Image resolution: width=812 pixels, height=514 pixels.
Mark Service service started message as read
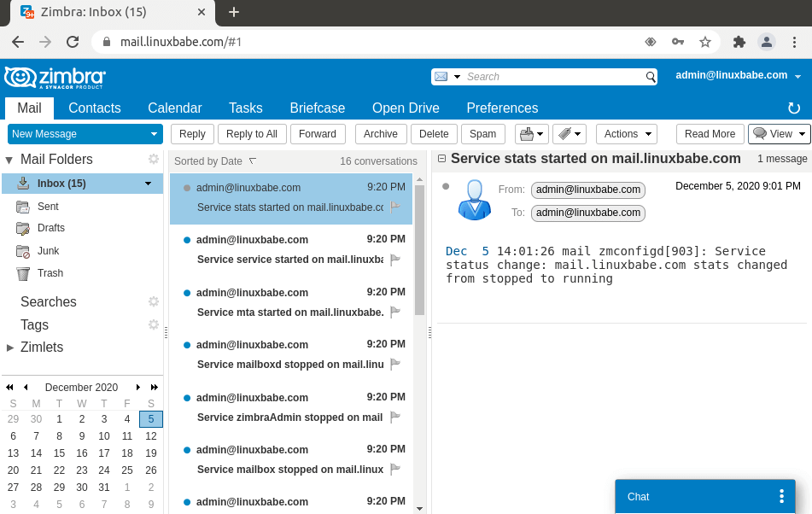point(187,240)
